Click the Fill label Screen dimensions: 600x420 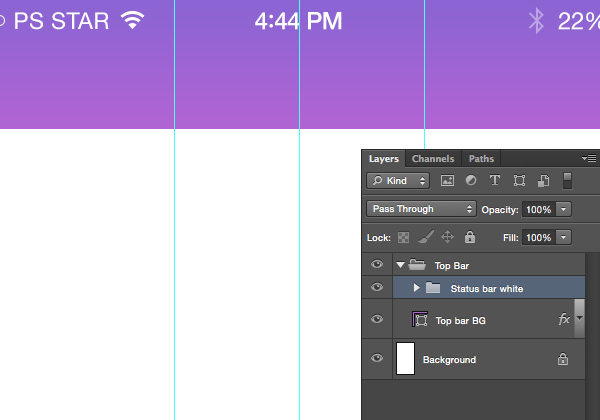pyautogui.click(x=510, y=238)
